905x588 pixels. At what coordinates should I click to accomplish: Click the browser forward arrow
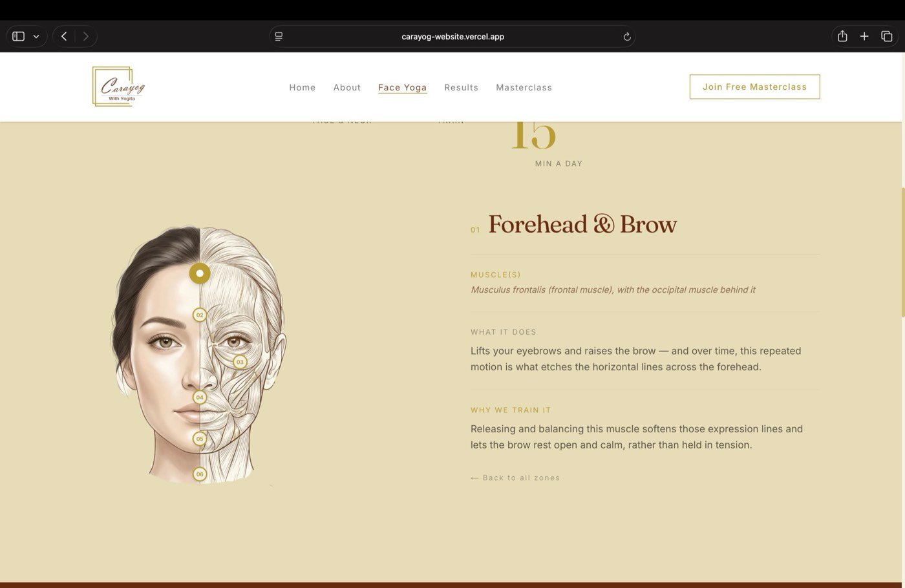[x=86, y=36]
